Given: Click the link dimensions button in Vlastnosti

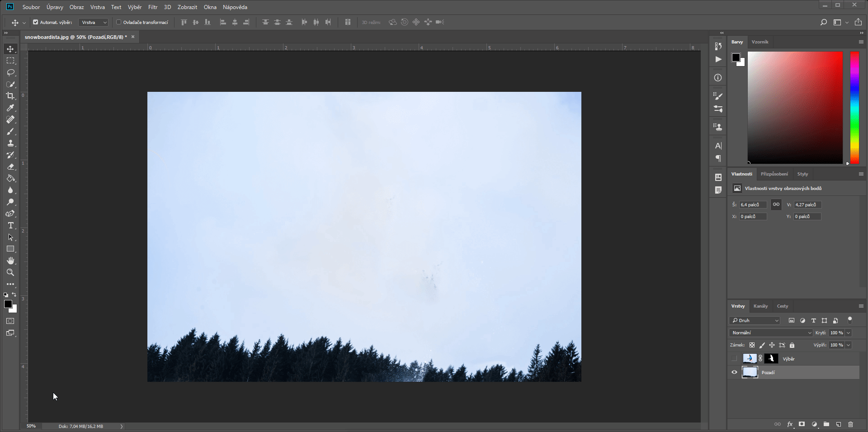Looking at the screenshot, I should click(x=776, y=204).
